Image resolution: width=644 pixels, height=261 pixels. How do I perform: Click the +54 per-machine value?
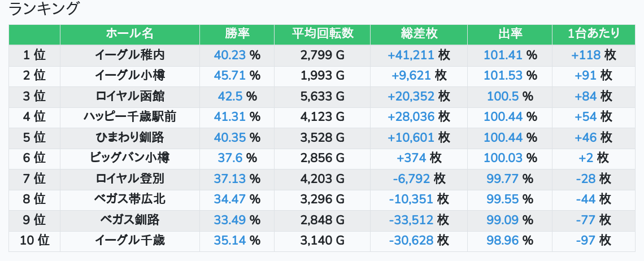tap(586, 117)
